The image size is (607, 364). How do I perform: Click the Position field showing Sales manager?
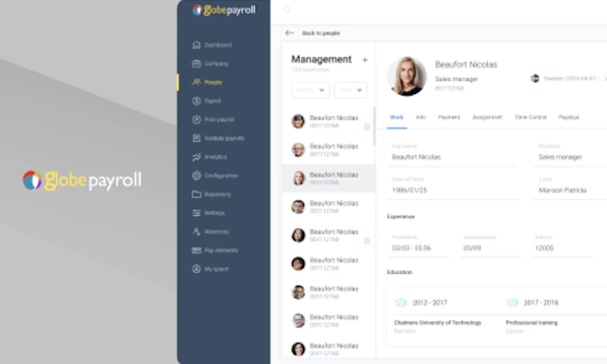pyautogui.click(x=570, y=154)
